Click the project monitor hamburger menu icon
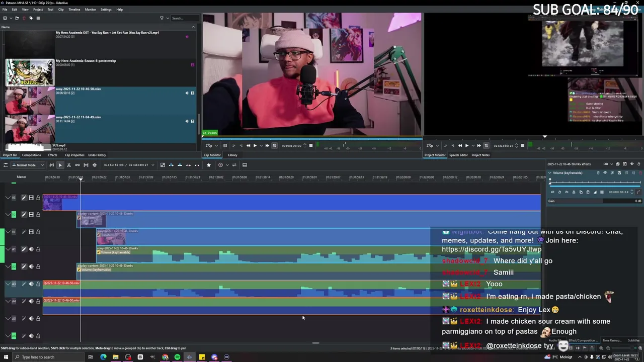Viewport: 644px width, 362px height. tap(523, 146)
